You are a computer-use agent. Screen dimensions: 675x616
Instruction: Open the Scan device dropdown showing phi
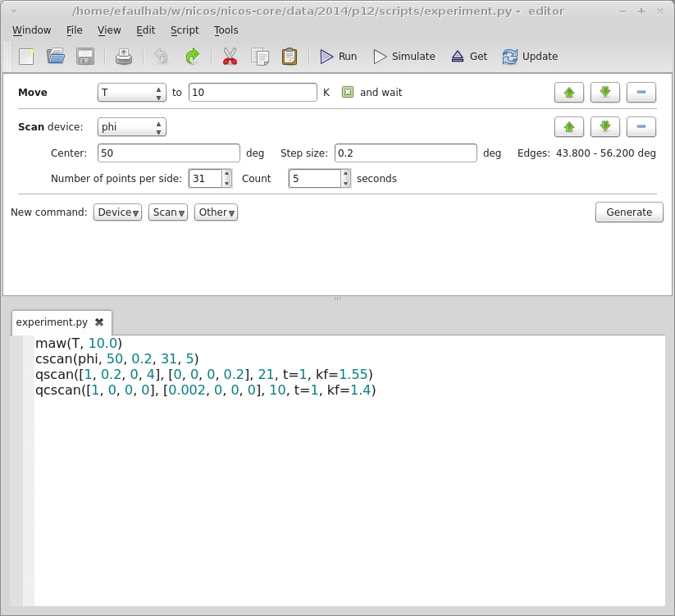coord(131,127)
